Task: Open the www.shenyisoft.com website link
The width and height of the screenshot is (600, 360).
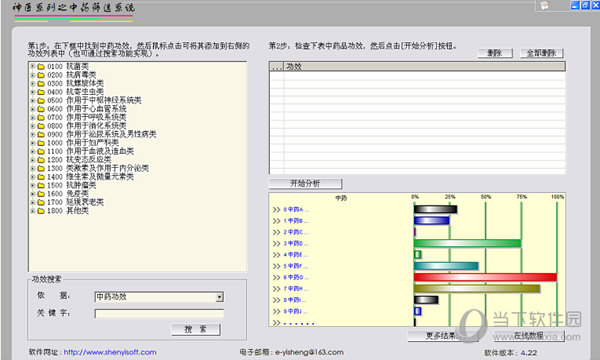Action: point(110,352)
